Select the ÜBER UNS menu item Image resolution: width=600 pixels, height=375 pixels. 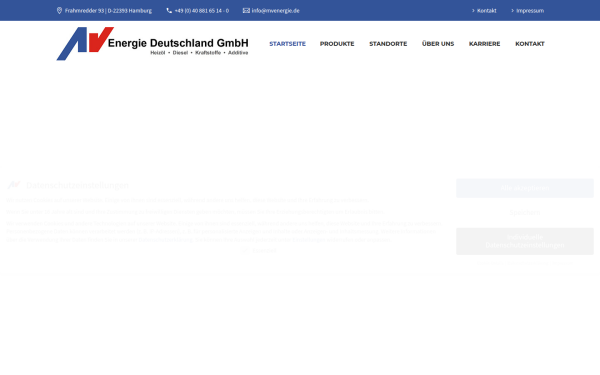[x=438, y=44]
